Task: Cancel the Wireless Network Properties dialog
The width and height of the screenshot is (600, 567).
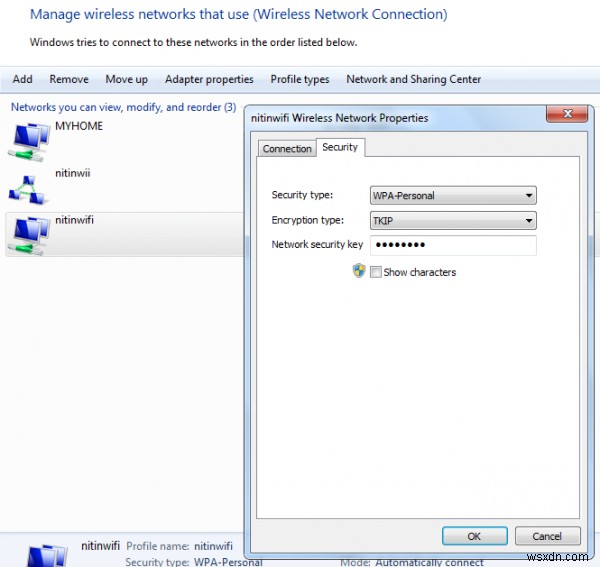Action: pyautogui.click(x=547, y=536)
